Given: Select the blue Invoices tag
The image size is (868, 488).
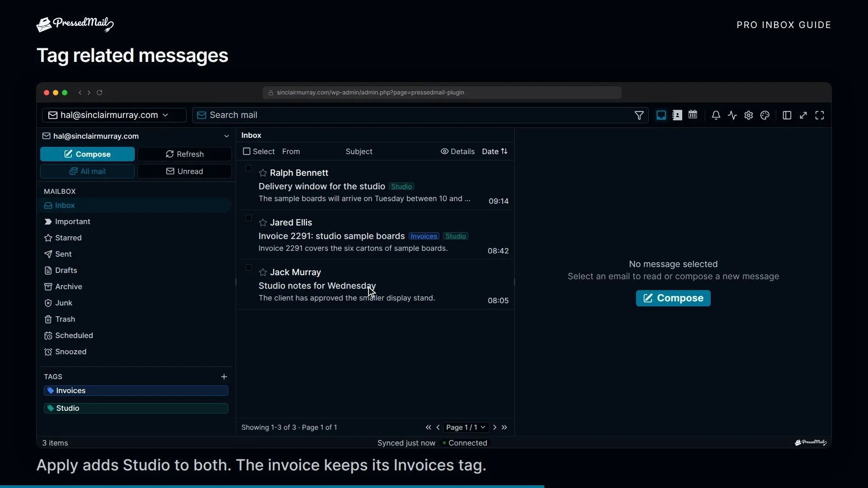Looking at the screenshot, I should (x=136, y=390).
